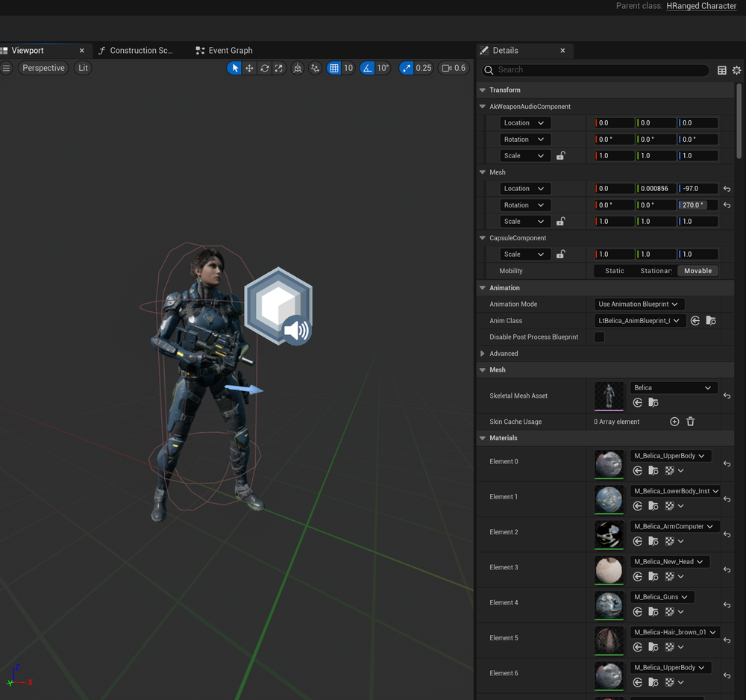This screenshot has width=746, height=700.
Task: Toggle grid snapping in the viewport
Action: (334, 68)
